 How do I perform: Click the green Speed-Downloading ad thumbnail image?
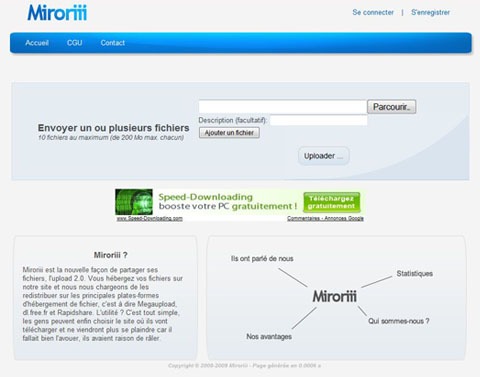click(134, 202)
